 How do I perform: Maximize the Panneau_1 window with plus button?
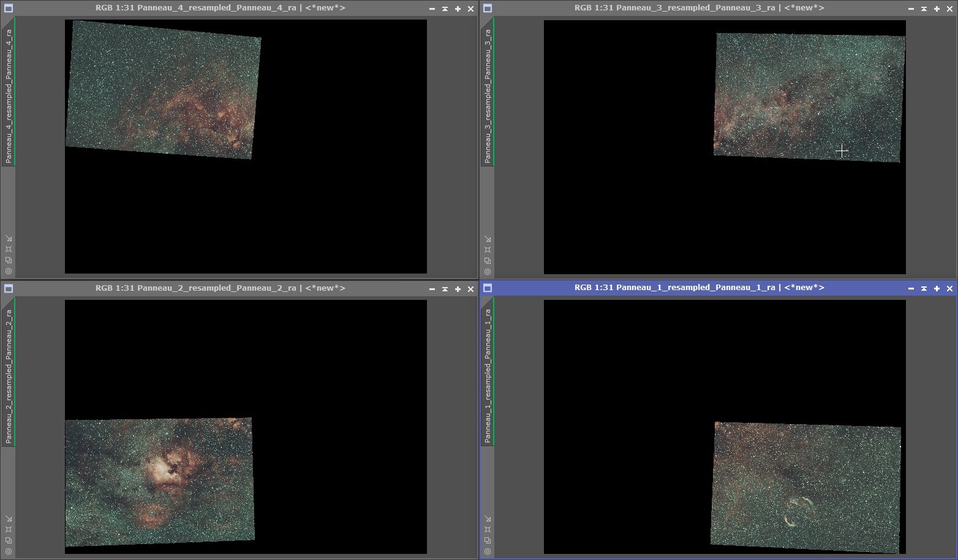click(x=937, y=288)
